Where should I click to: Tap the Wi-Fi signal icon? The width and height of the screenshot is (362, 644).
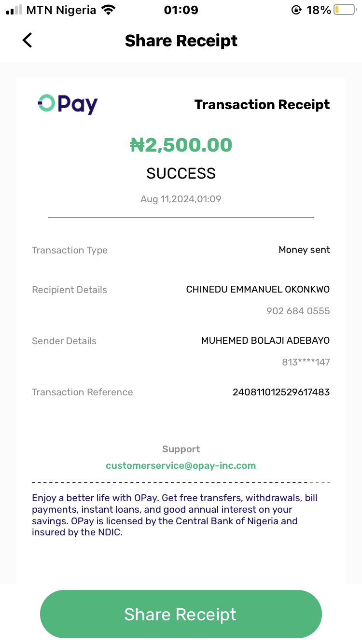(x=109, y=10)
